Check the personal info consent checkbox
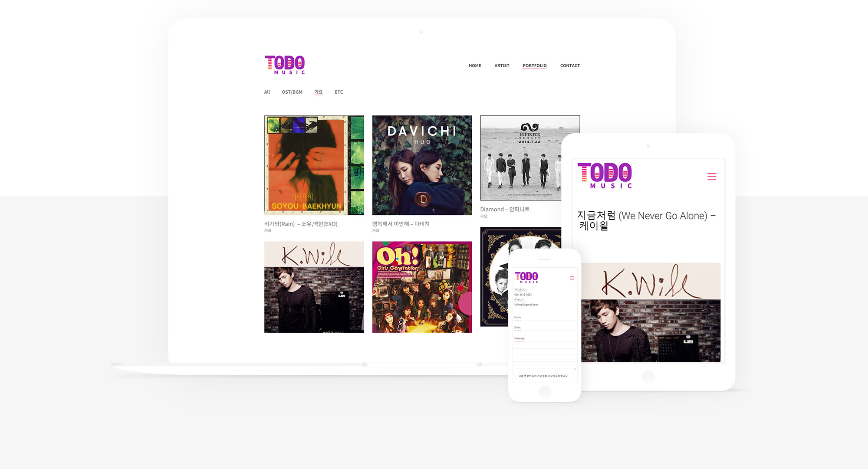 [x=516, y=376]
